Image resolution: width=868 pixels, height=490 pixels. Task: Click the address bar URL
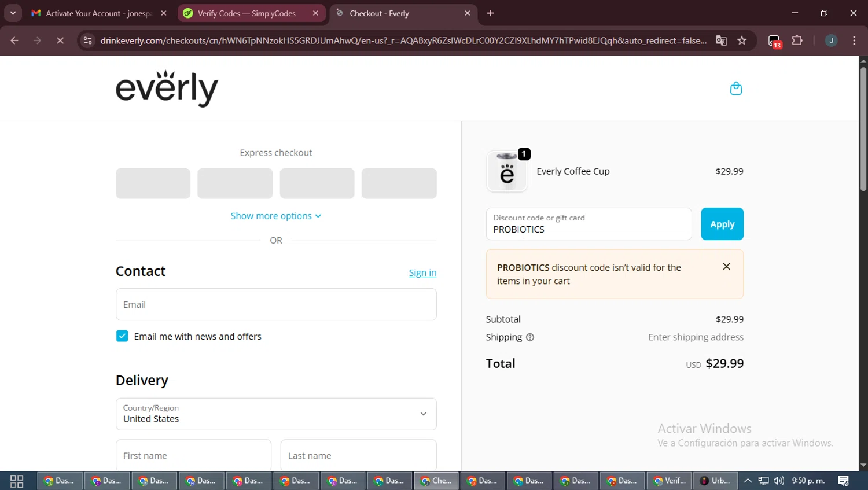tap(403, 40)
